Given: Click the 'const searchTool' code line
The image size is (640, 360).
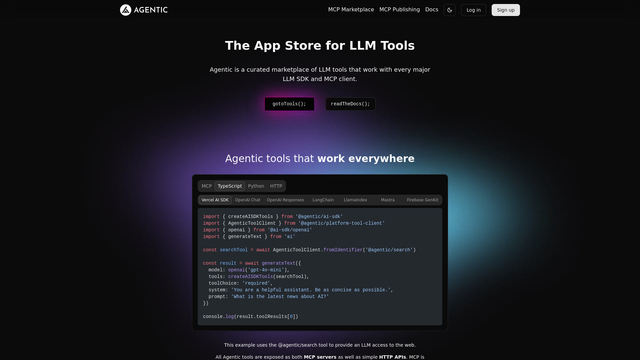Looking at the screenshot, I should (309, 250).
